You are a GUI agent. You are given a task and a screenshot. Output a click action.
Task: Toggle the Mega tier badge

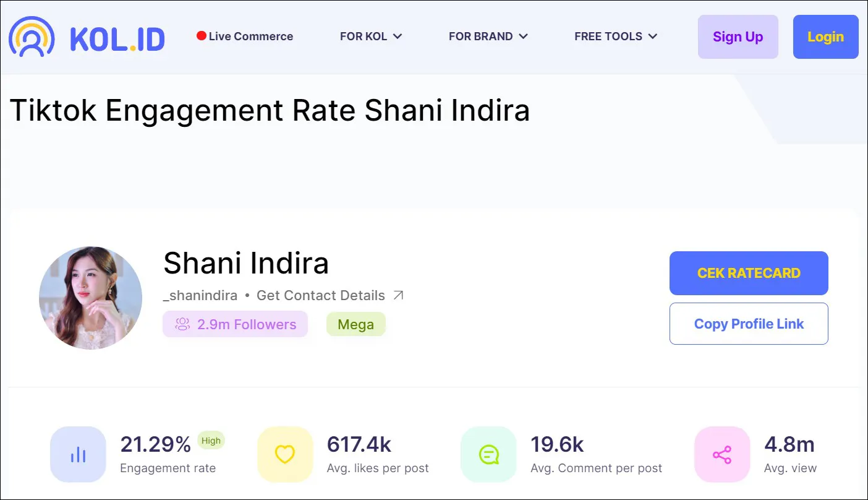click(355, 324)
